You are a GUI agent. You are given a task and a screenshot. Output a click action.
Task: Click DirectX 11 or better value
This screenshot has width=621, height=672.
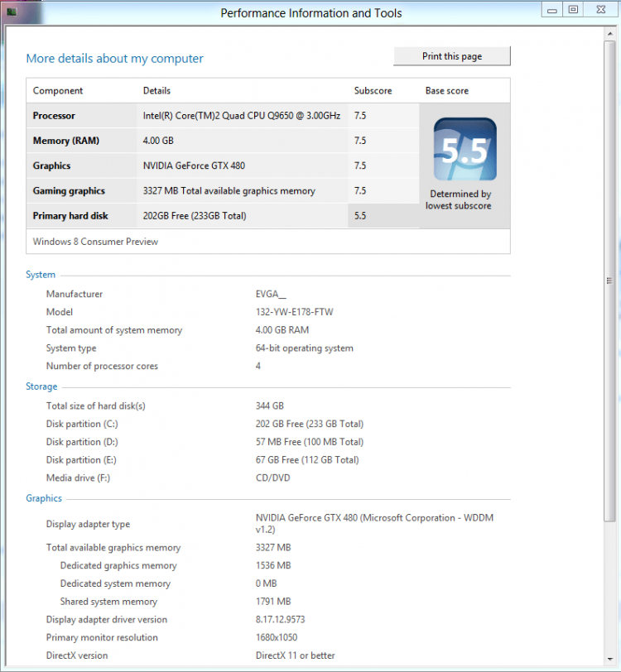(296, 655)
